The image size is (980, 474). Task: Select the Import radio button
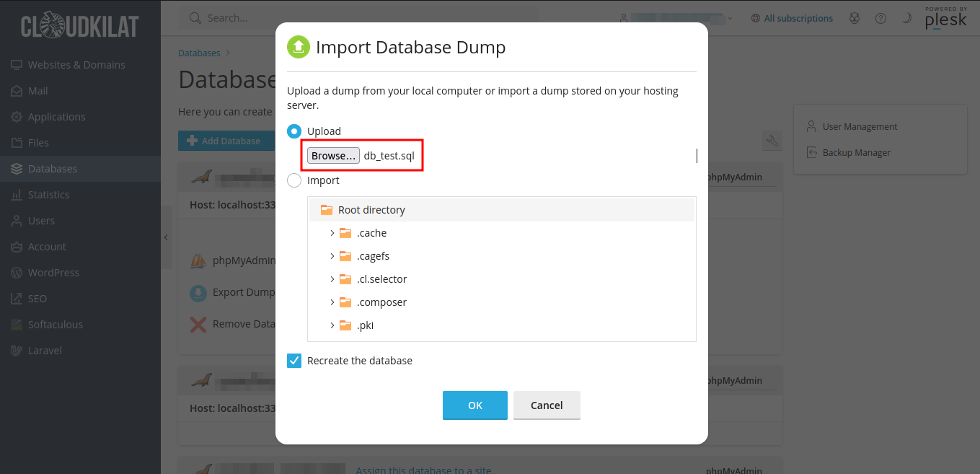coord(294,180)
